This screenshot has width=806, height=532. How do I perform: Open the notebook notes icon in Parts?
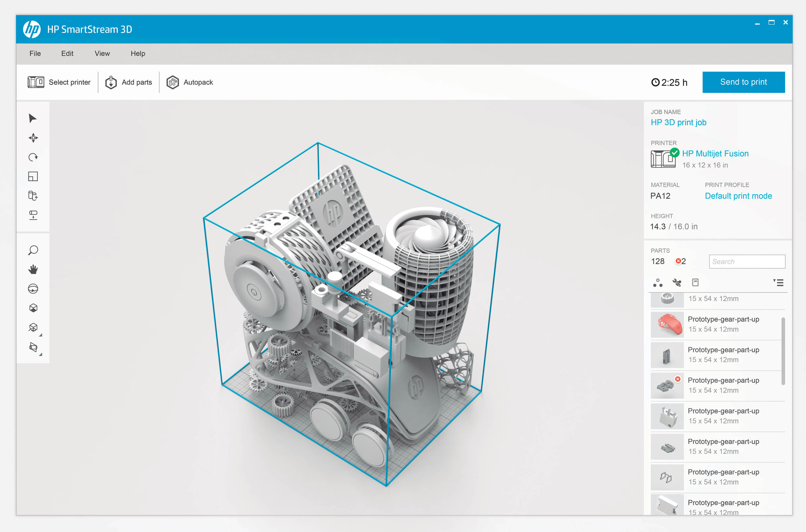coord(695,282)
